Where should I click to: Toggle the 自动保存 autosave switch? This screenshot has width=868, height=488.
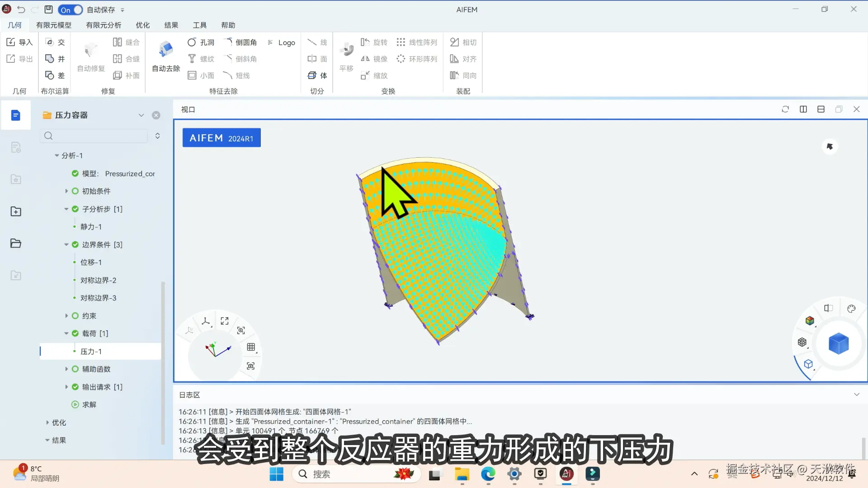71,9
